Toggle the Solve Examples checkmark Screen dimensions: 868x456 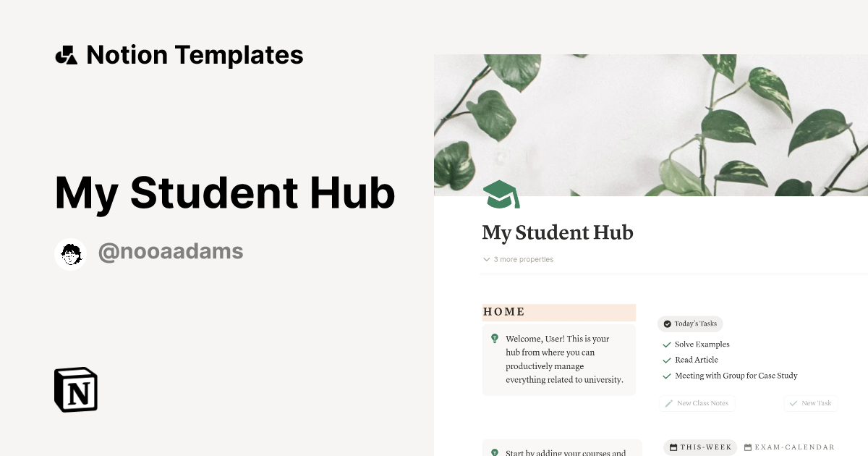point(666,344)
